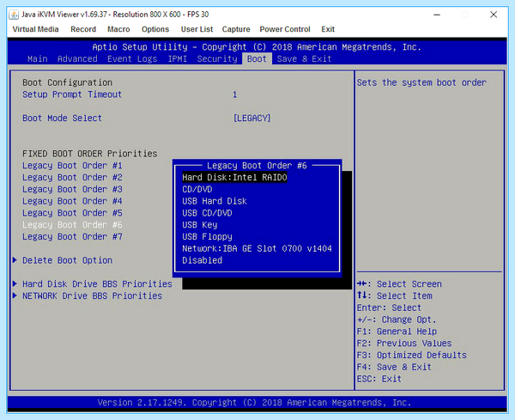Click the 'ESC: Exit' hint
515x420 pixels.
pos(379,379)
